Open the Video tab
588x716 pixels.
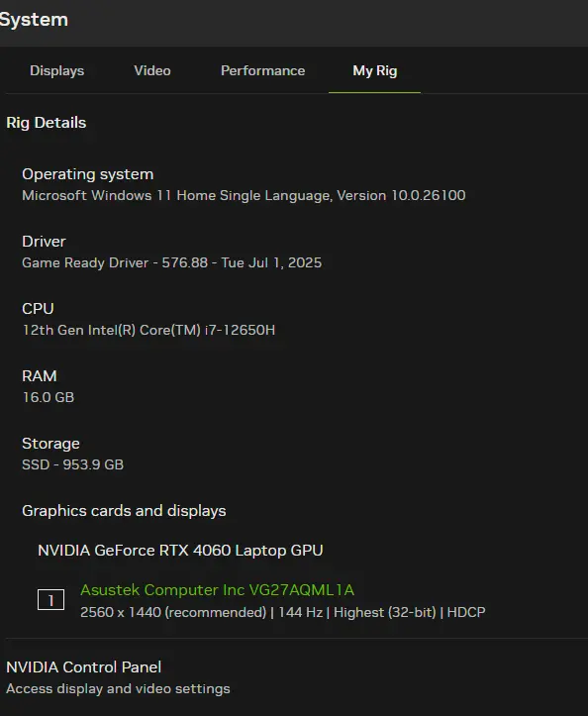[152, 70]
